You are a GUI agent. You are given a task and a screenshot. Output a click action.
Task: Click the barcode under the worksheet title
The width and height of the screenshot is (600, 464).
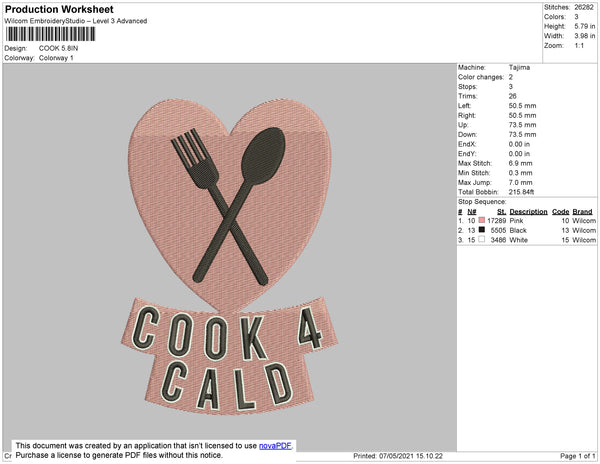(50, 34)
